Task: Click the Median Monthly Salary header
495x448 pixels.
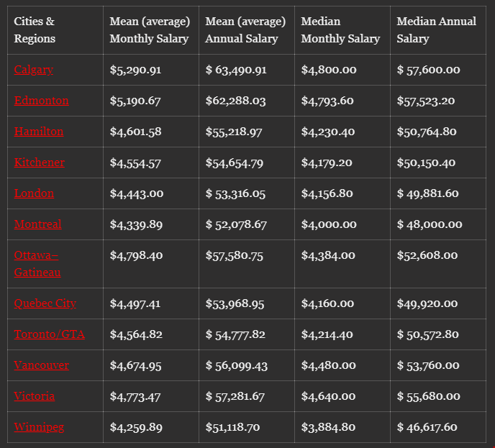Action: [340, 30]
